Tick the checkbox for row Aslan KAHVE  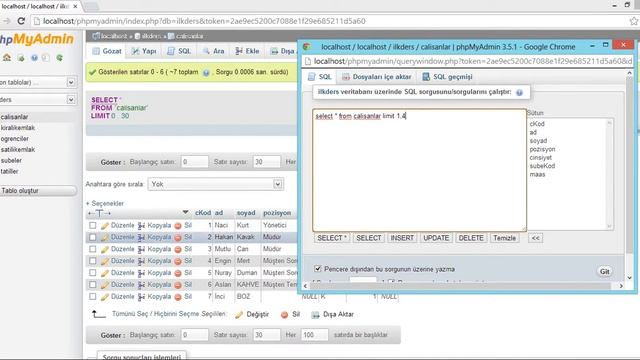tap(93, 284)
